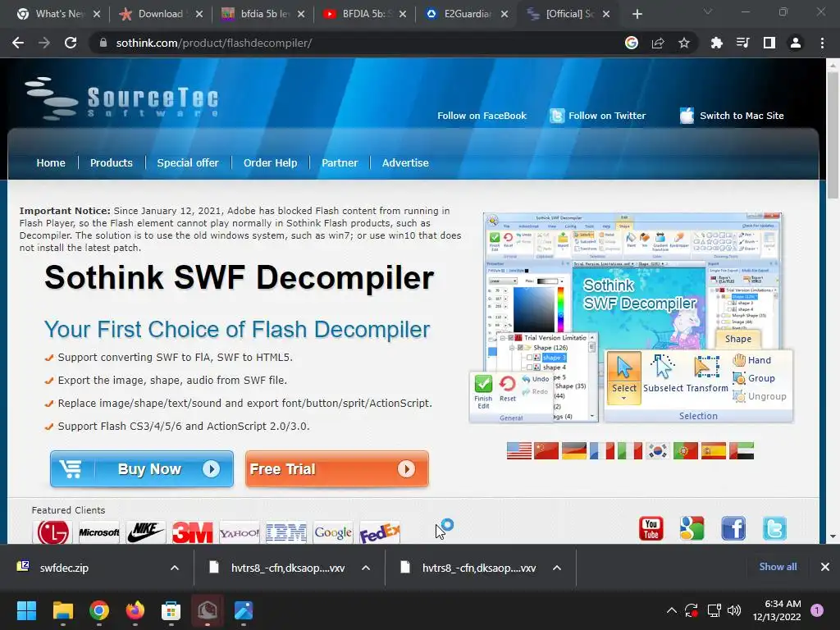Image resolution: width=840 pixels, height=630 pixels.
Task: Click the SWF Decompiler product screenshot
Action: (632, 318)
